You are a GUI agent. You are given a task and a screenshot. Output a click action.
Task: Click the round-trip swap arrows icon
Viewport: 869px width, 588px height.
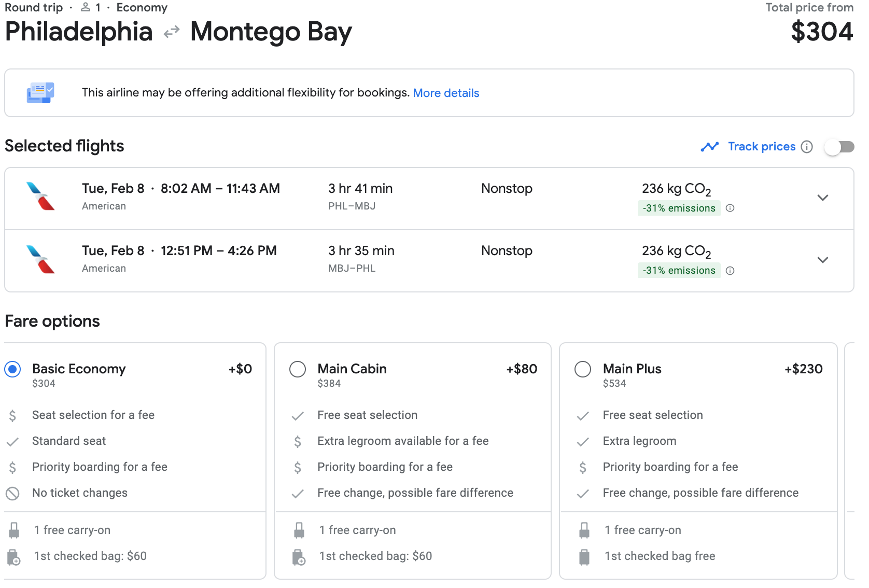click(172, 32)
